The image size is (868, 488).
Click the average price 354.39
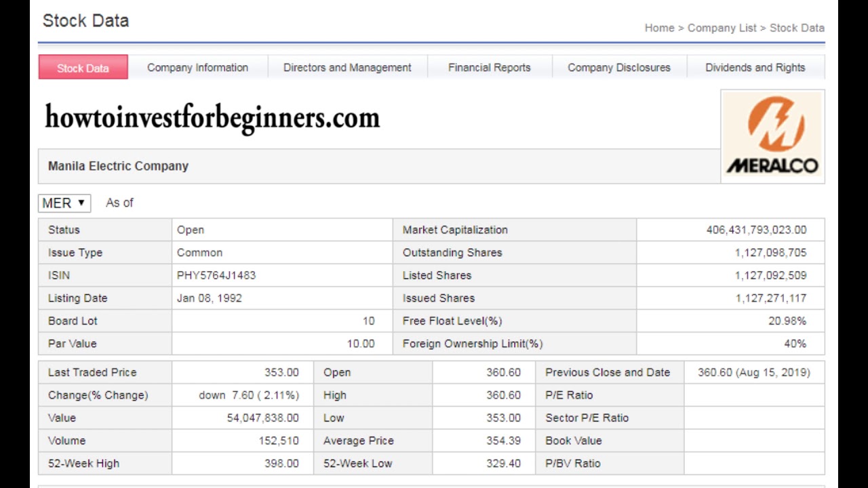tap(503, 441)
